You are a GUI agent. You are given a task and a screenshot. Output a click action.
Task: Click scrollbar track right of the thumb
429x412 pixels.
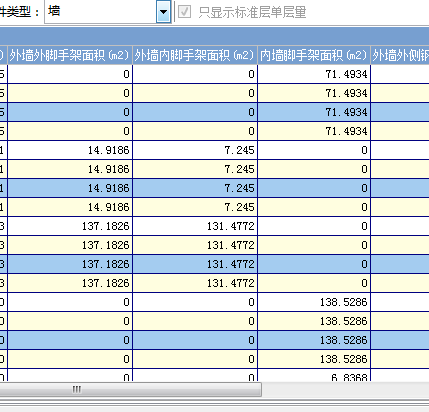345,389
